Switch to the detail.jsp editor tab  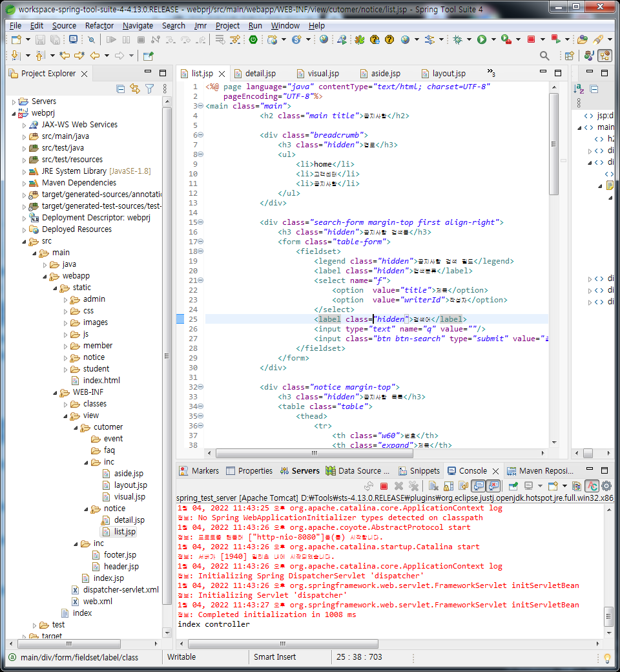click(x=256, y=73)
